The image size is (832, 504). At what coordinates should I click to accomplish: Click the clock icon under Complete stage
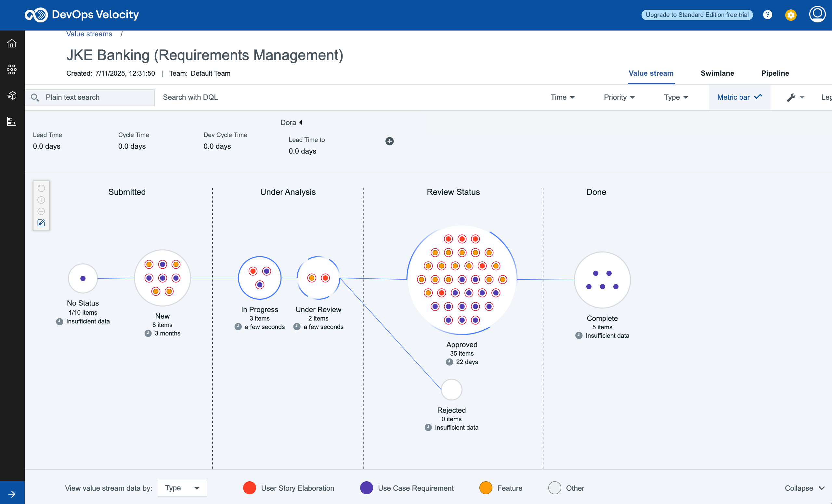579,335
